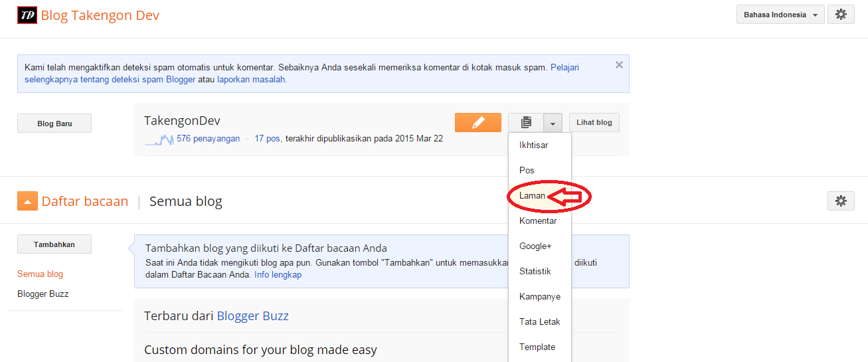Select Semua blog in sidebar
Viewport: 868px width, 362px height.
tap(40, 274)
